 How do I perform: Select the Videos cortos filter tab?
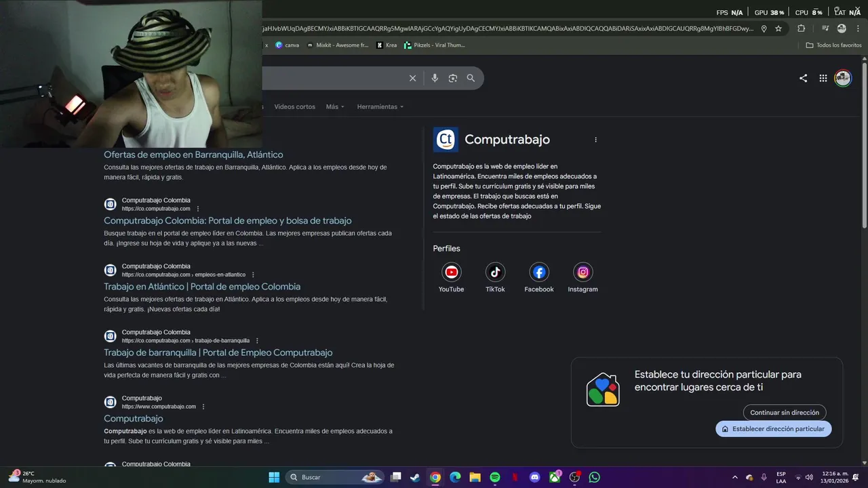pos(294,107)
